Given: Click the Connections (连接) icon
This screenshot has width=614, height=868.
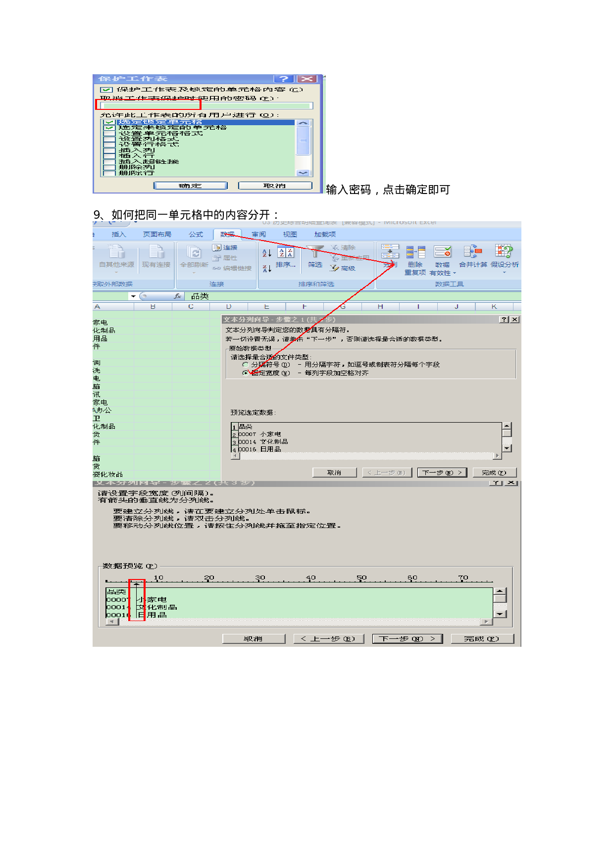Looking at the screenshot, I should (217, 247).
